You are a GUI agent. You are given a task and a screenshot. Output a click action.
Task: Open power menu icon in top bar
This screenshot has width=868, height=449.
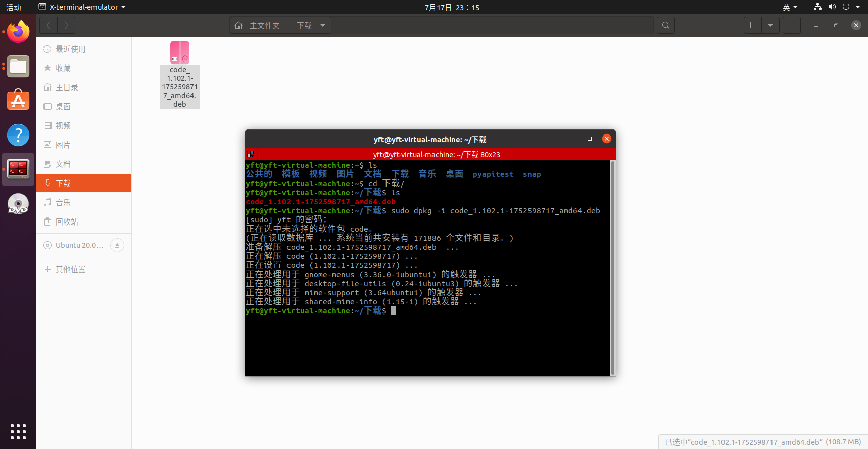[x=846, y=7]
